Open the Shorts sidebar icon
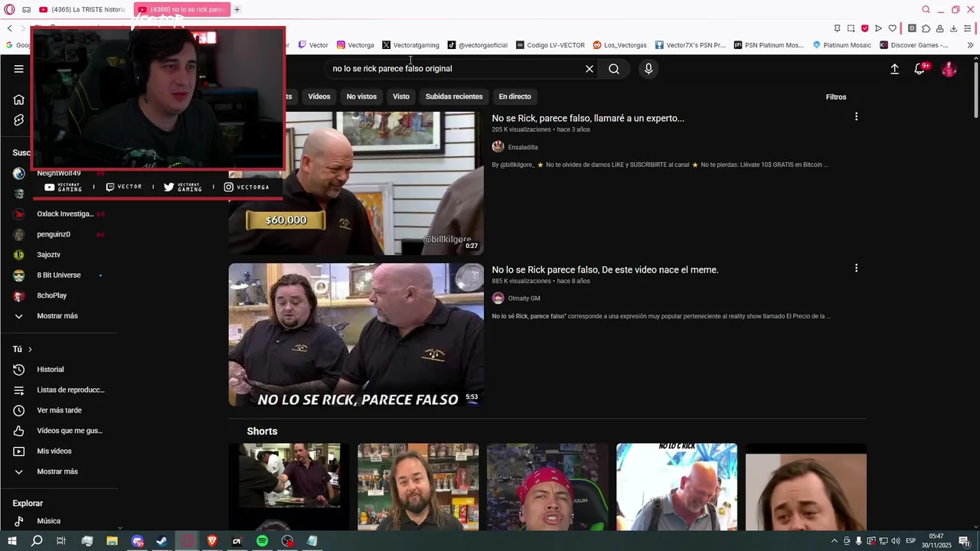The image size is (980, 551). tap(19, 120)
